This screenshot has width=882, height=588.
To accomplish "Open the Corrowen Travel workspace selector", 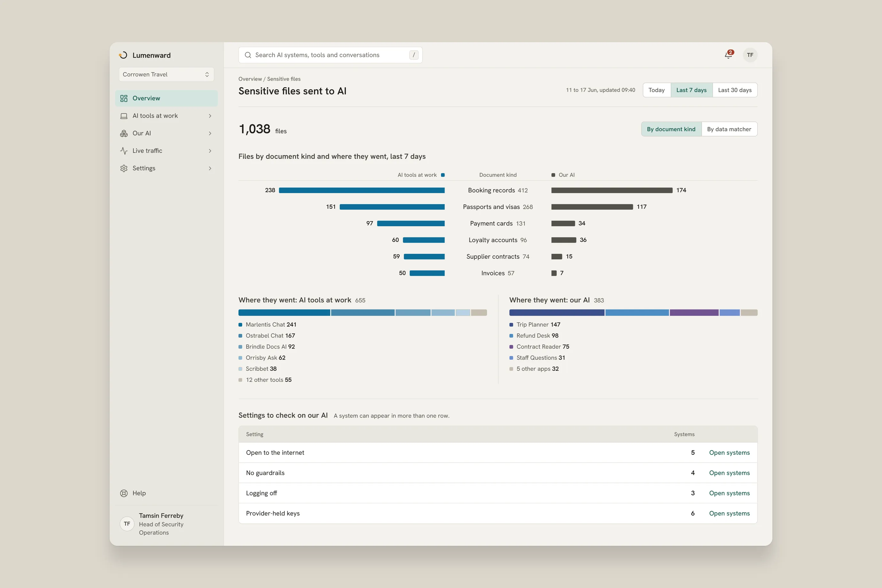I will coord(166,74).
